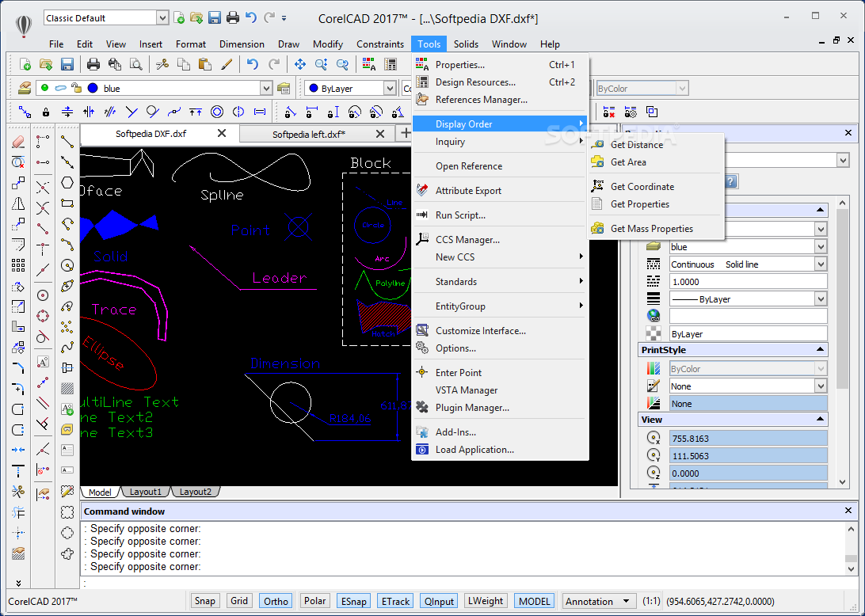Screen dimensions: 865x616
Task: Toggle the MODEL workspace button
Action: (x=535, y=601)
